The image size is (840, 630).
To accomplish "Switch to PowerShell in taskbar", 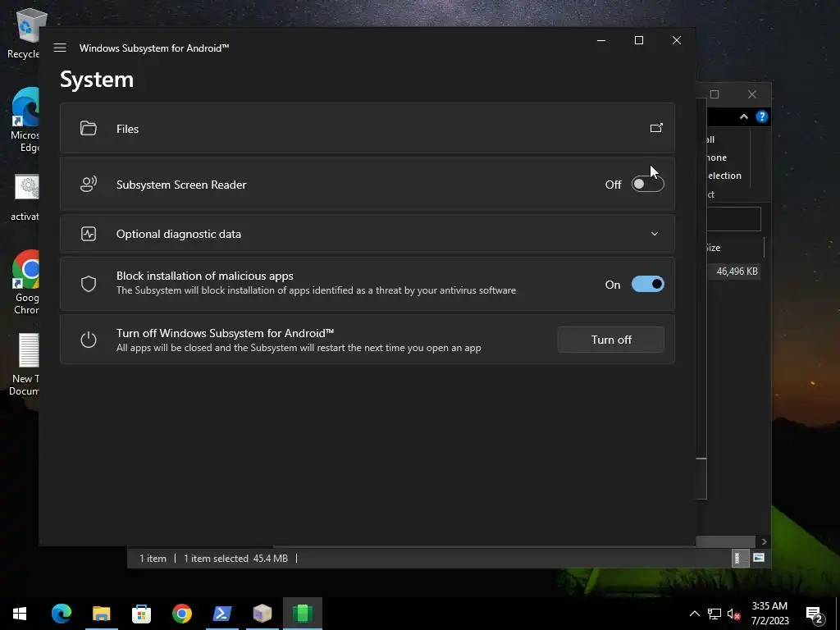I will (221, 614).
